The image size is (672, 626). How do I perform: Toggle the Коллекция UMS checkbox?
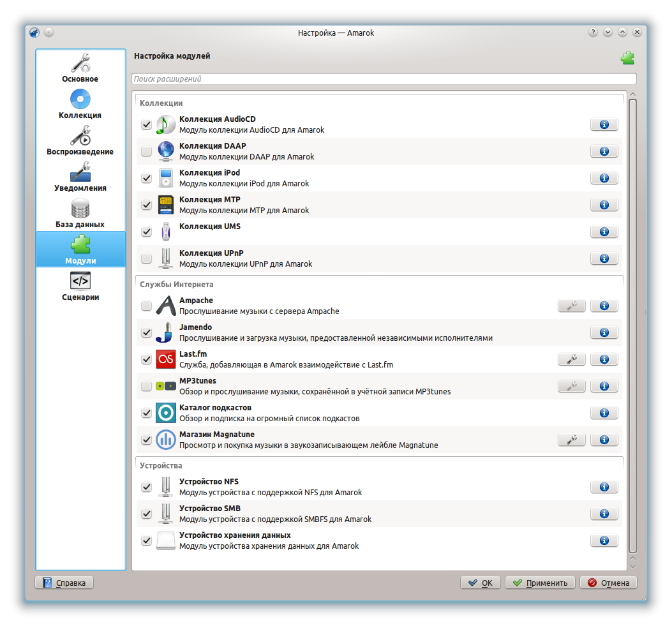147,232
